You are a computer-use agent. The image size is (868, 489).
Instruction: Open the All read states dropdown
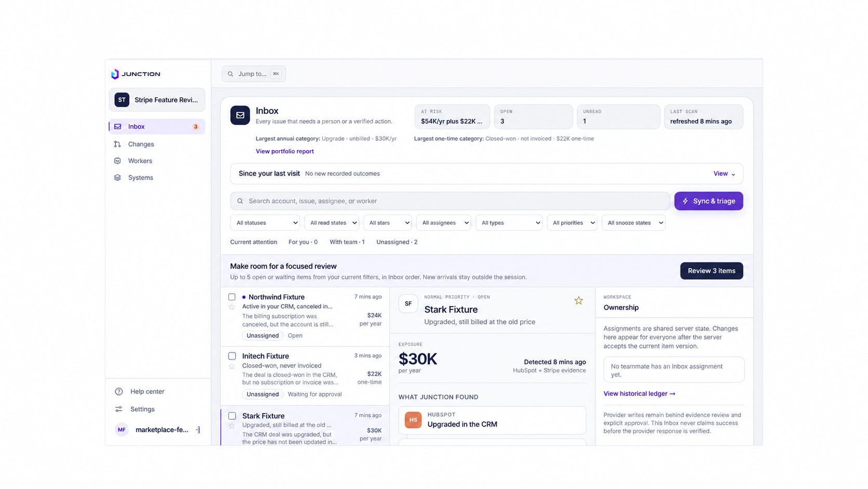point(332,223)
